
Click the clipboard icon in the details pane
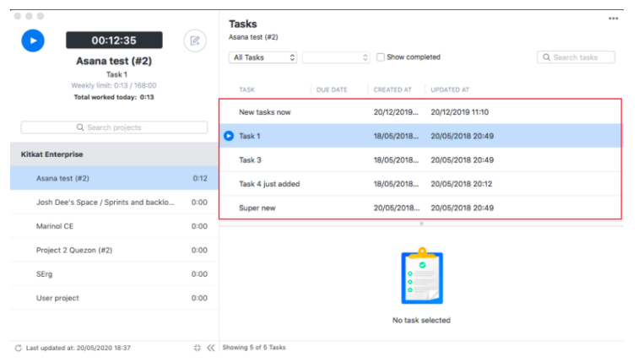point(421,278)
